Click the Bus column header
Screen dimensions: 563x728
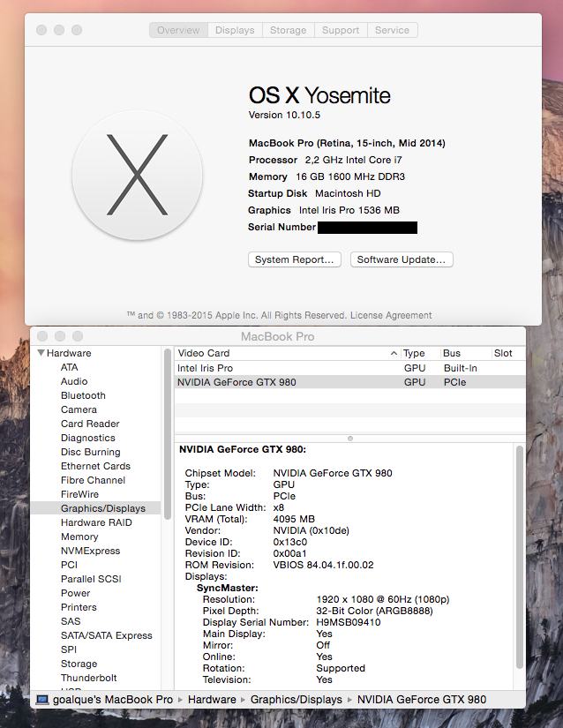[464, 353]
